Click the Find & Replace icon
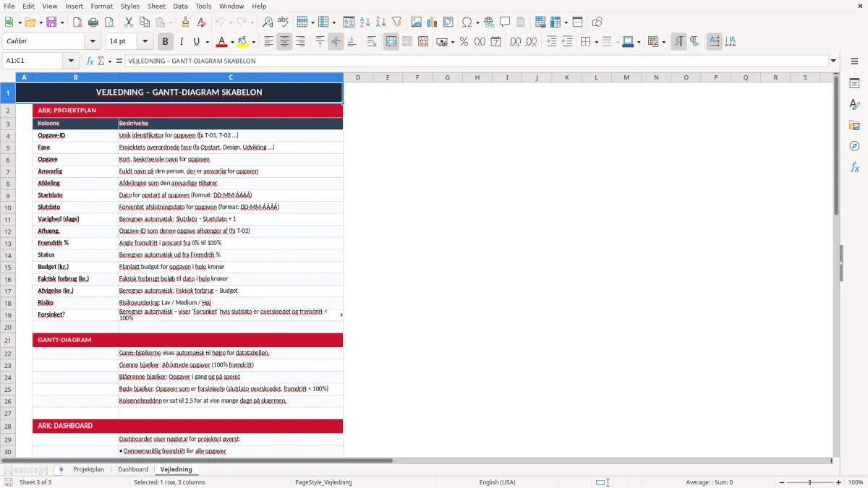The width and height of the screenshot is (868, 488). (x=268, y=22)
